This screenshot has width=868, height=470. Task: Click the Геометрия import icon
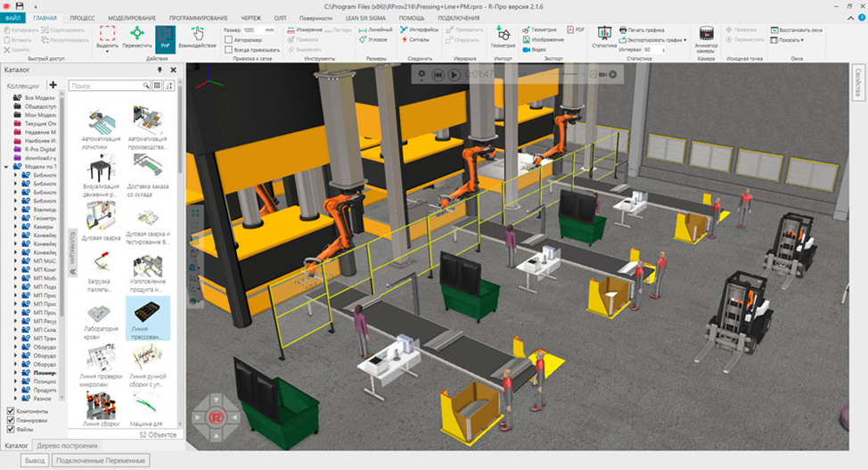(503, 37)
